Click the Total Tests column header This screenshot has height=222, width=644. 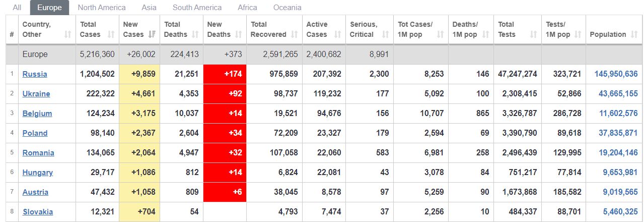click(x=518, y=29)
